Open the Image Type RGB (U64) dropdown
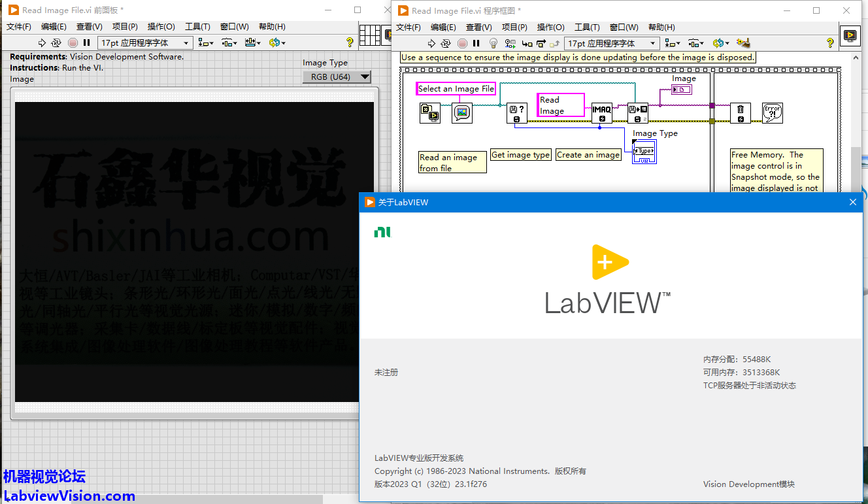 coord(337,77)
